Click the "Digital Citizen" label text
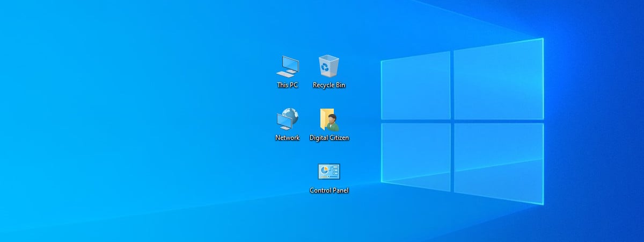The width and height of the screenshot is (644, 242). tap(330, 138)
